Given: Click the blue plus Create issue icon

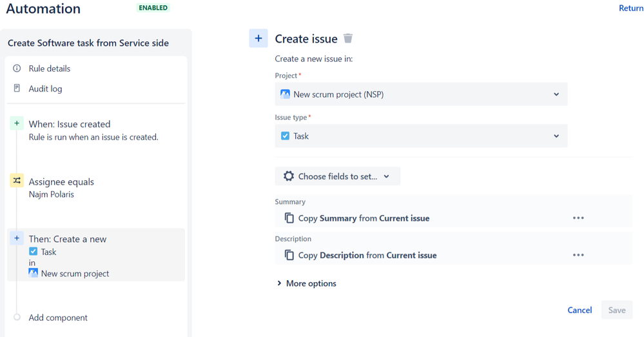Looking at the screenshot, I should point(259,39).
